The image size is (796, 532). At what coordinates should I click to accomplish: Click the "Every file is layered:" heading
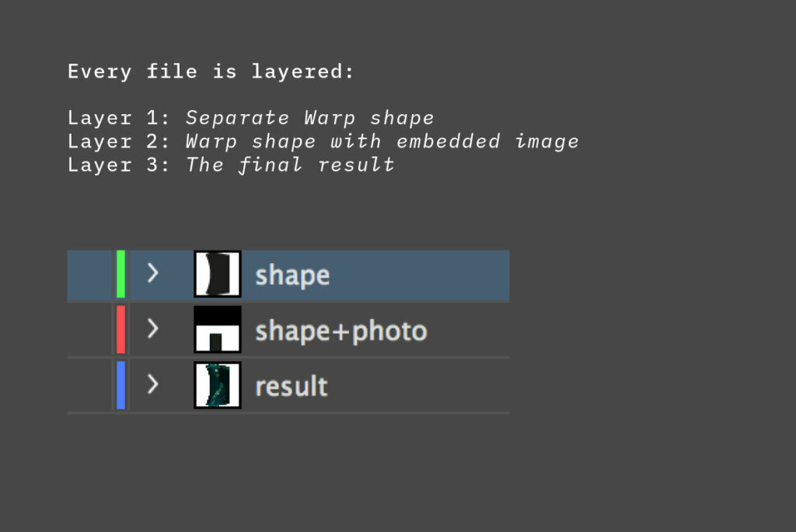211,71
